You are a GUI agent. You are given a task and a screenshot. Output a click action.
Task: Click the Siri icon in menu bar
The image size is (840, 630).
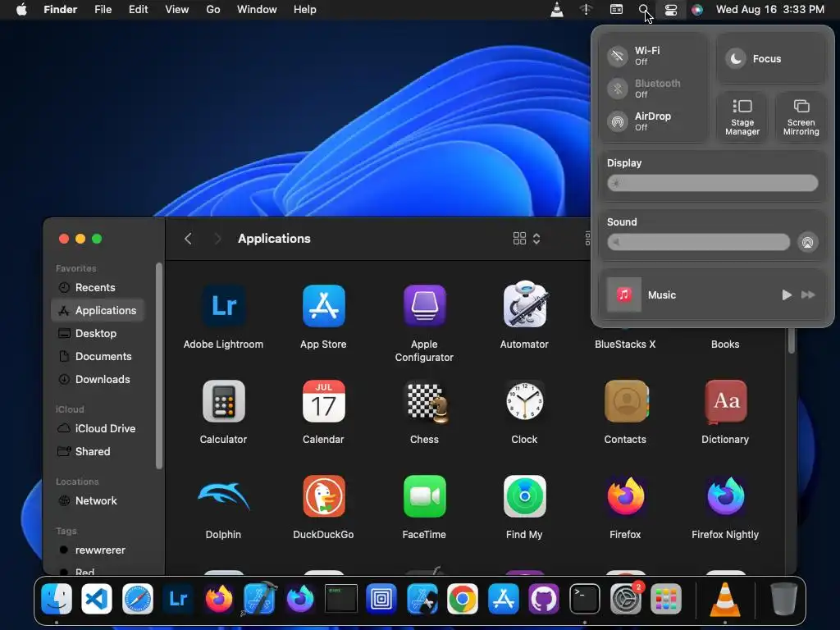coord(697,10)
